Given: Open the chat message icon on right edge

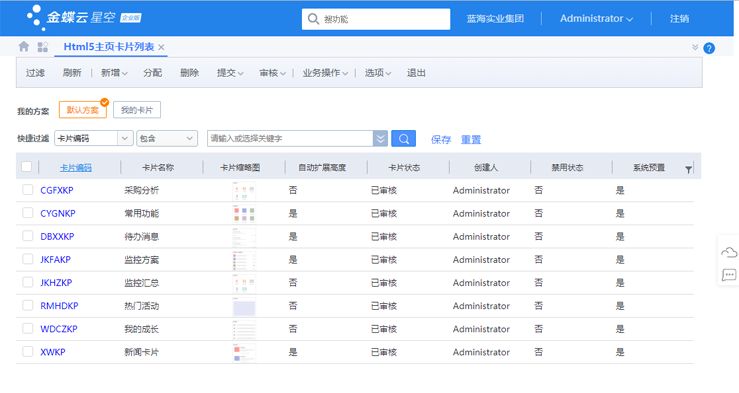Looking at the screenshot, I should 729,275.
